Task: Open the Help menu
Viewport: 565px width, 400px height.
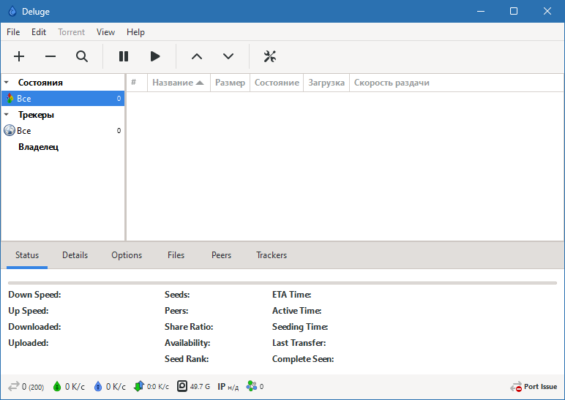Action: tap(135, 32)
